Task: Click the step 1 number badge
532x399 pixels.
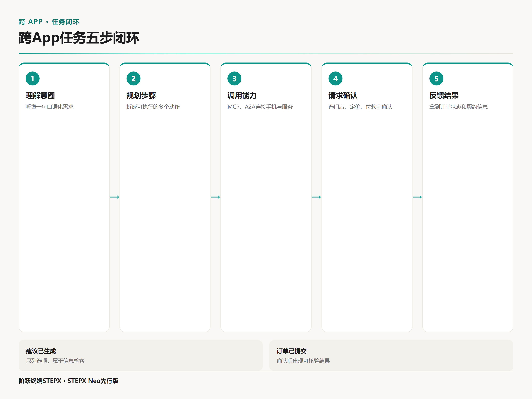Action: [x=32, y=78]
